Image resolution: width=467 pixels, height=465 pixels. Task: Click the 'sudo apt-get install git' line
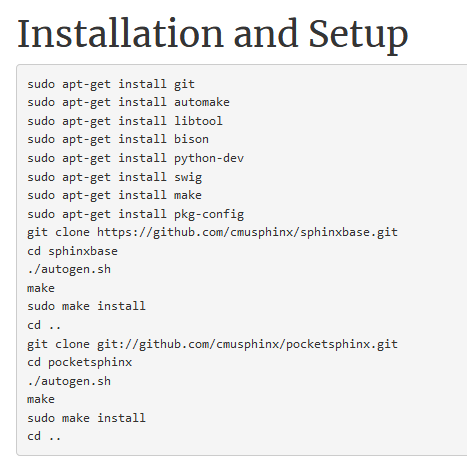tap(111, 84)
